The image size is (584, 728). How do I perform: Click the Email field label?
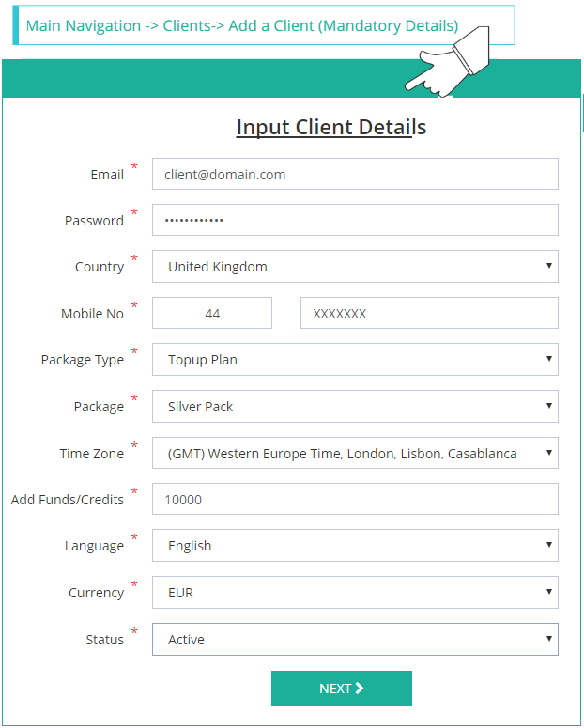pyautogui.click(x=107, y=175)
